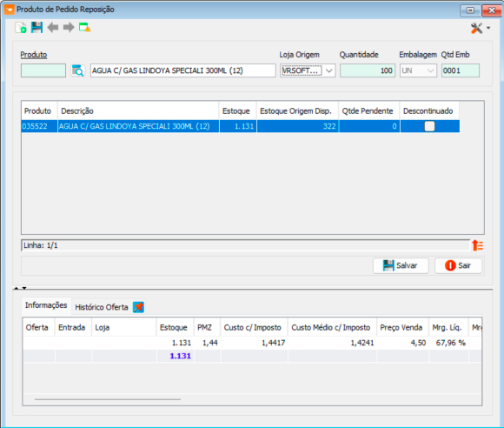Click the new document toolbar icon
504x428 pixels.
click(x=21, y=28)
